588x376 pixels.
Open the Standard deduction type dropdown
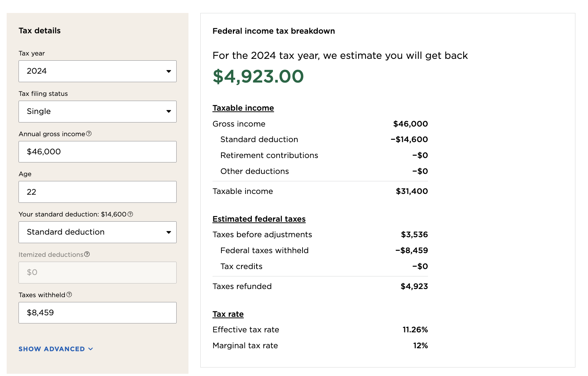(97, 232)
